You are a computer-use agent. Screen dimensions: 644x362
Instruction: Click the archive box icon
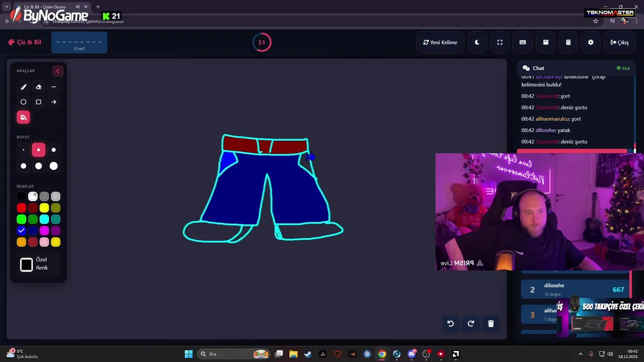545,42
